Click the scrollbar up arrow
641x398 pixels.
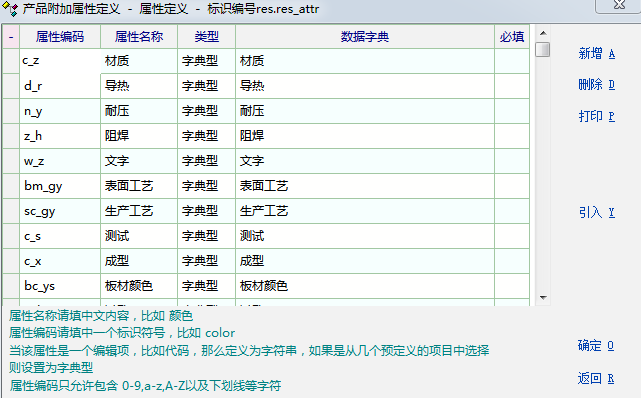[x=543, y=33]
